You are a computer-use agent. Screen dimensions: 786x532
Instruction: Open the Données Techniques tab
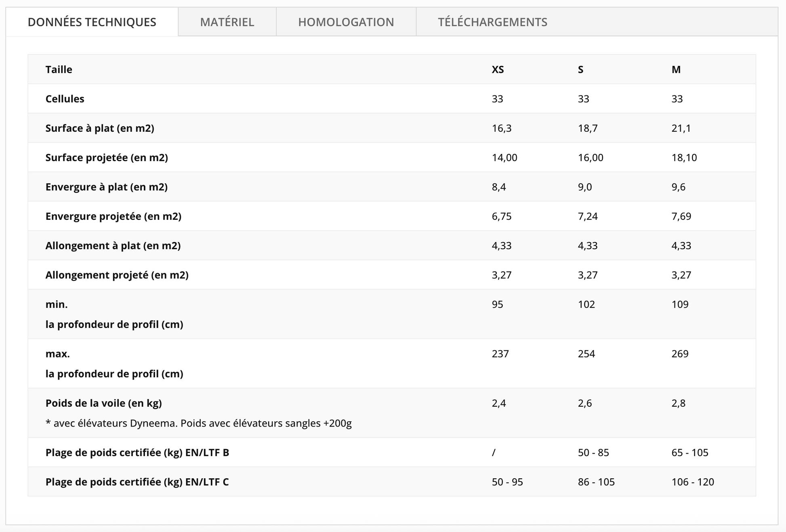point(92,22)
